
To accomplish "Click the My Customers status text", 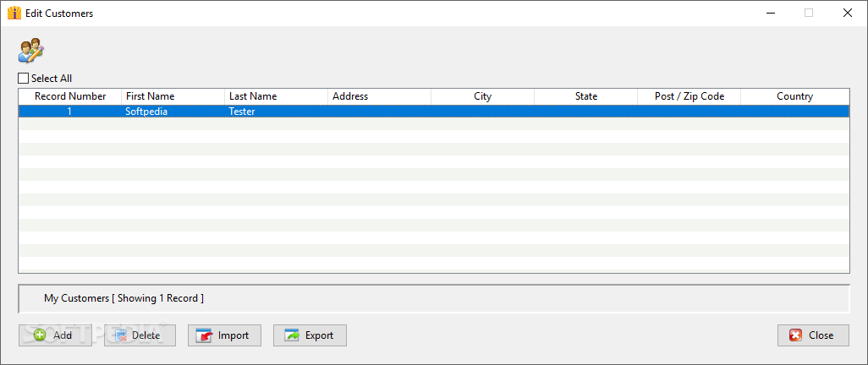I will [124, 298].
